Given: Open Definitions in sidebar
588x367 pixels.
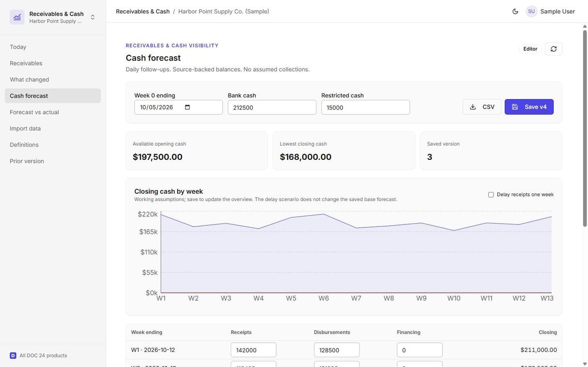Looking at the screenshot, I should [x=53, y=145].
